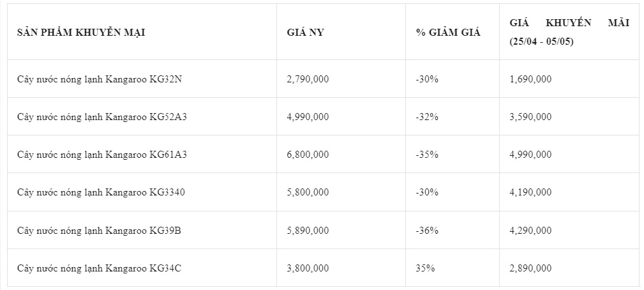Click the 2,890,000 promotional price
644x290 pixels.
click(x=530, y=268)
